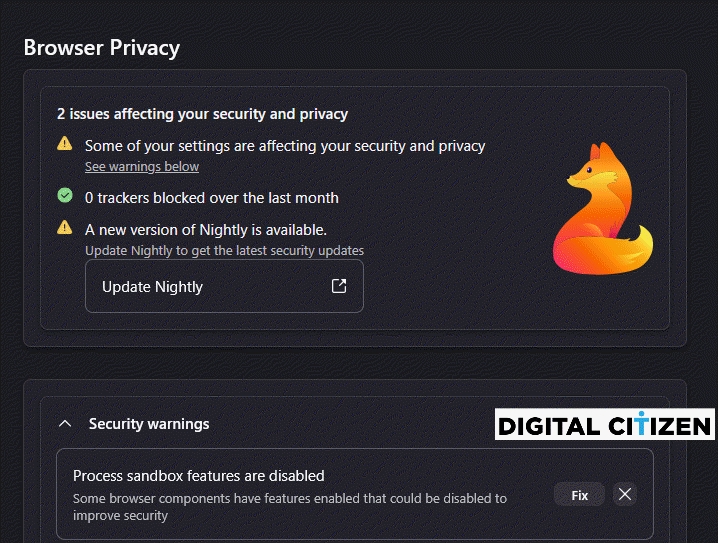Screen dimensions: 718x543
Task: Select the '2 issues affecting your security' heading
Action: [202, 114]
